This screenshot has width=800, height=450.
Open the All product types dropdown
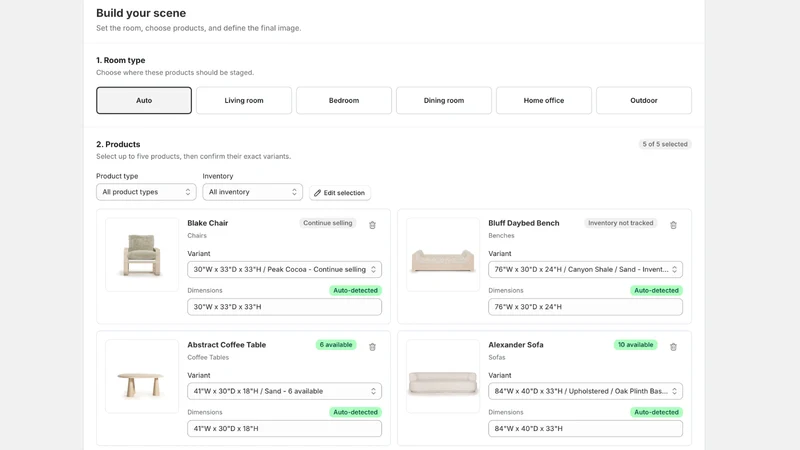146,192
